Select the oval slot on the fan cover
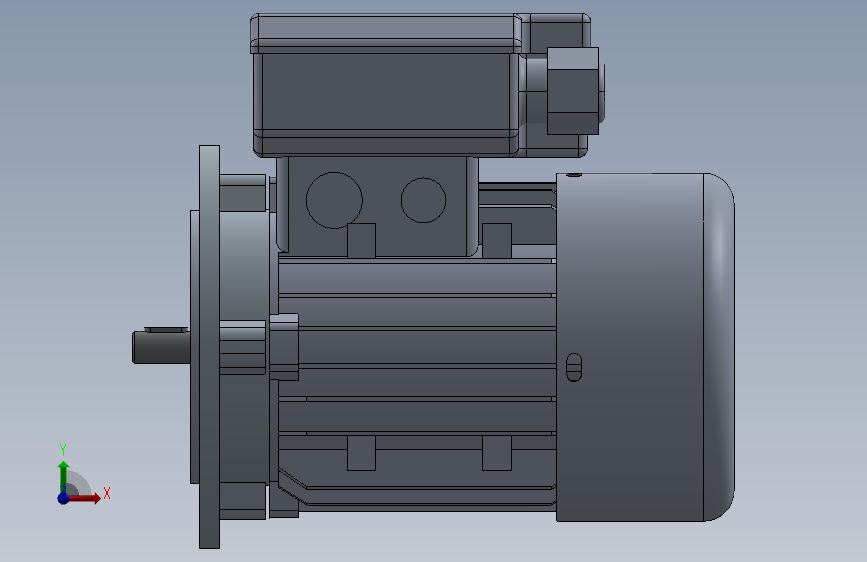 click(574, 367)
